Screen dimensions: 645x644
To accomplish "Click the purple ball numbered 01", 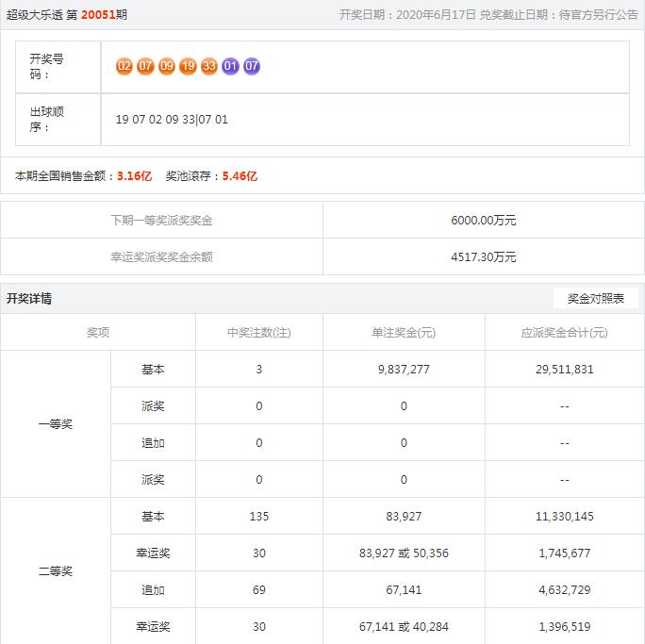I will click(x=230, y=66).
